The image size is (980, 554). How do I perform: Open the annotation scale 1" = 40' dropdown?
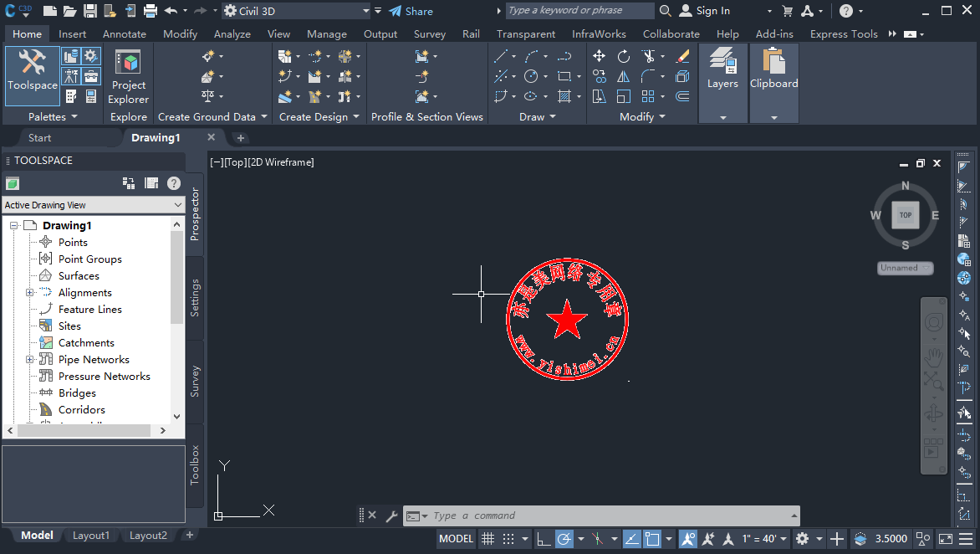pyautogui.click(x=764, y=539)
